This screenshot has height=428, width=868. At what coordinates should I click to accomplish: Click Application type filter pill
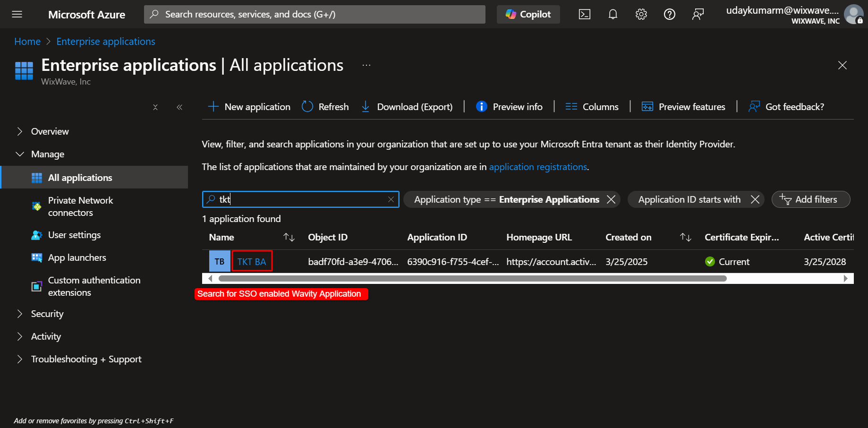pos(507,199)
